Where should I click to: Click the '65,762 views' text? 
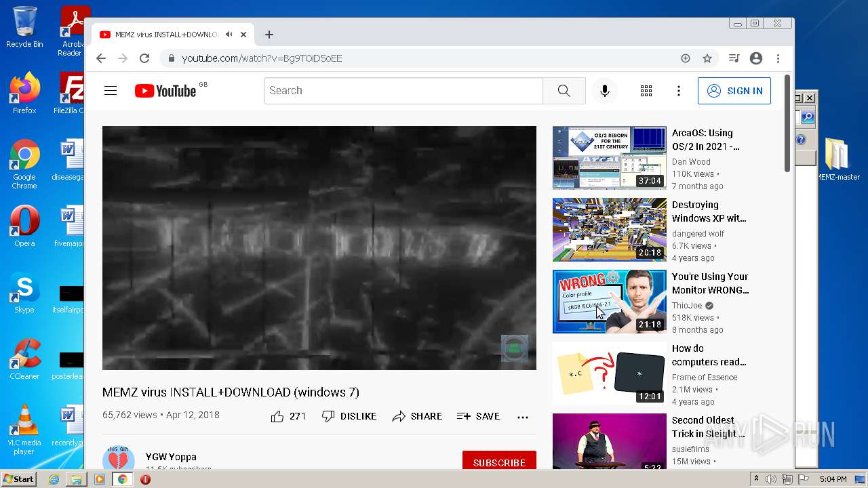(x=130, y=415)
